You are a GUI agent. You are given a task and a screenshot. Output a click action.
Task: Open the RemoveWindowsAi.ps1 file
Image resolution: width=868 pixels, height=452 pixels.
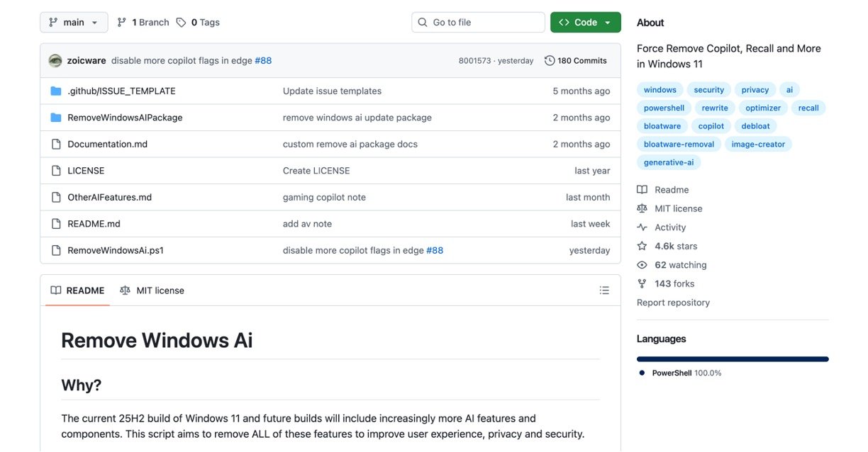(x=116, y=250)
